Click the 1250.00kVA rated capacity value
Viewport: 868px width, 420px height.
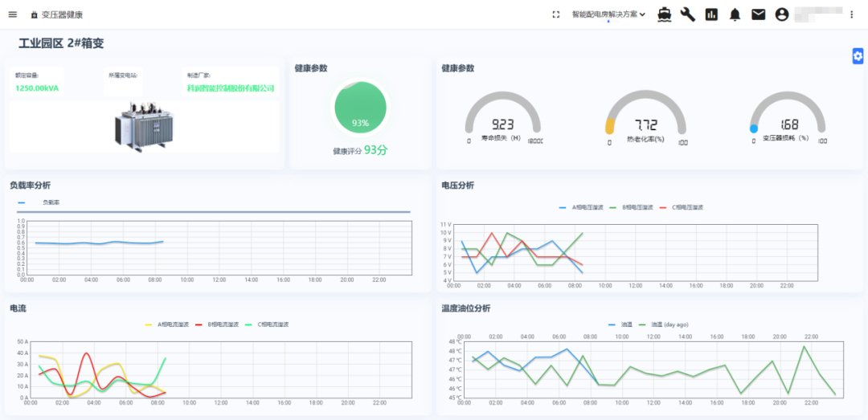click(37, 88)
